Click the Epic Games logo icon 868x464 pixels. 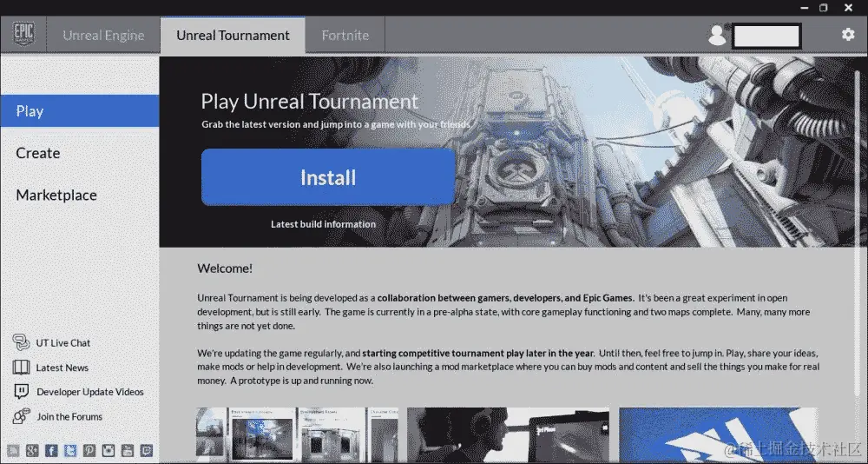pyautogui.click(x=23, y=35)
